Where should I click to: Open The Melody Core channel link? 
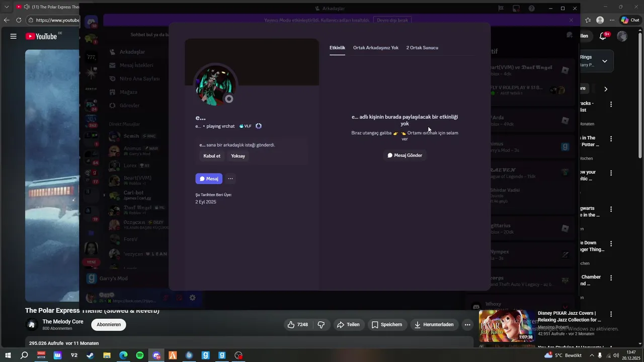[x=63, y=322]
